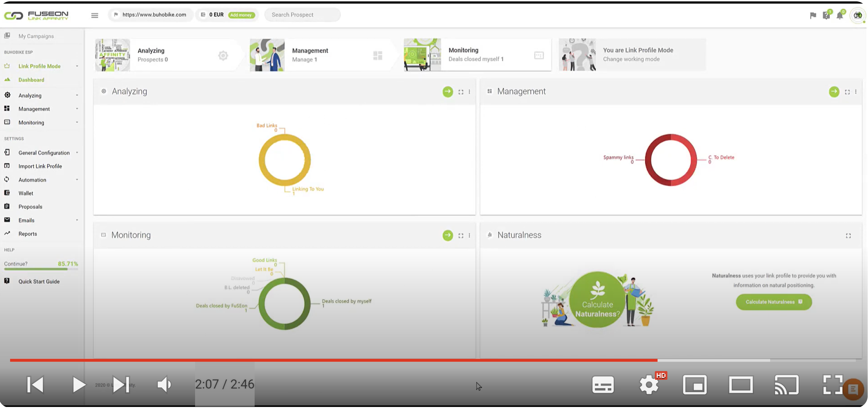Open Monitoring panel three-dot menu

pyautogui.click(x=469, y=236)
